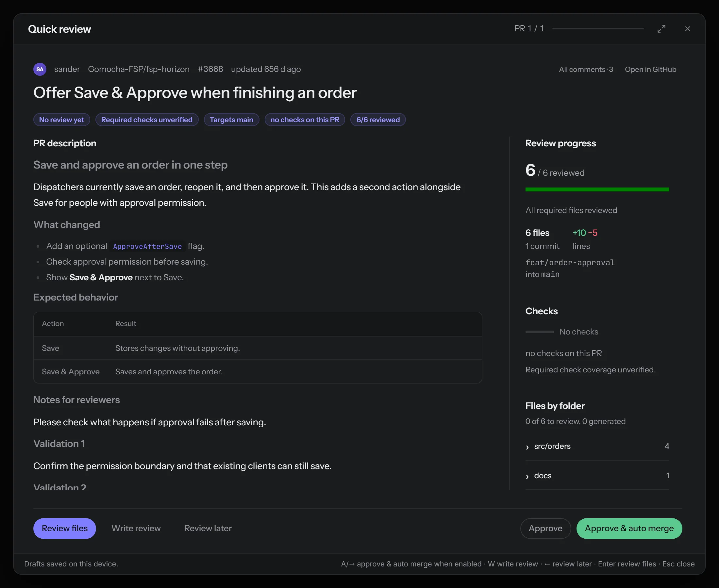Viewport: 719px width, 588px height.
Task: Click the PR 1 / 1 progress line
Action: [598, 29]
